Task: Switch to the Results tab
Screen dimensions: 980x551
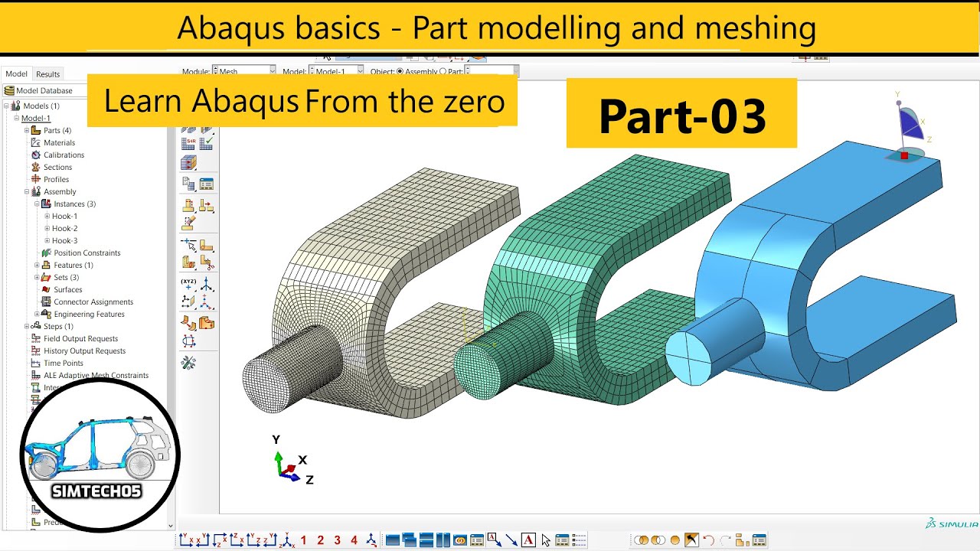Action: (47, 74)
